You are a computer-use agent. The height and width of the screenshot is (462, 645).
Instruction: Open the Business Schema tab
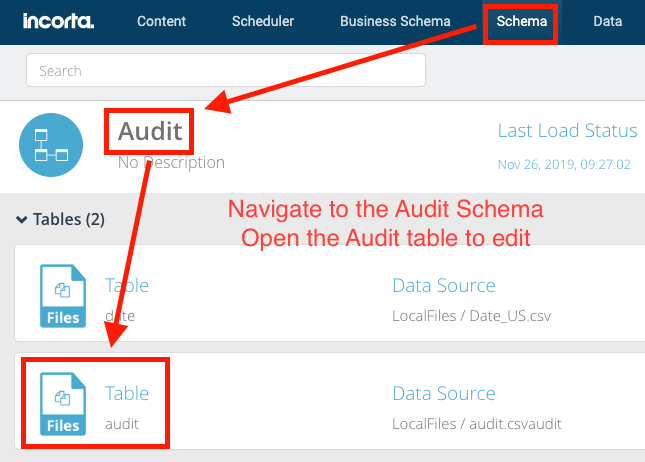pyautogui.click(x=395, y=21)
